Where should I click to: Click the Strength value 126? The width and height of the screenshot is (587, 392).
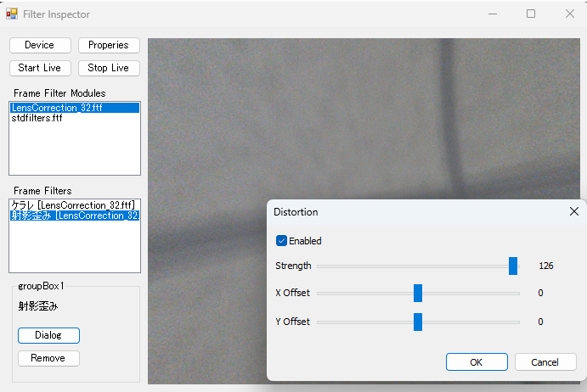coord(546,266)
